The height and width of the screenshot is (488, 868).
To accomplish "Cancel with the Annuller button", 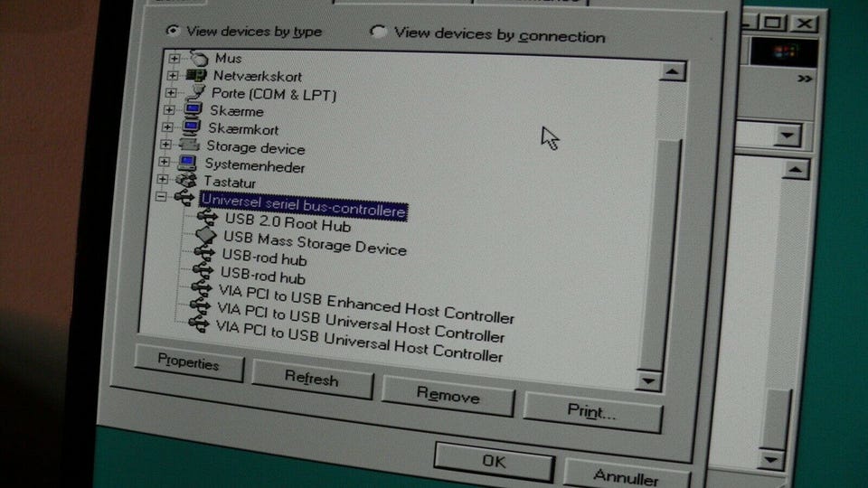I will [x=627, y=474].
